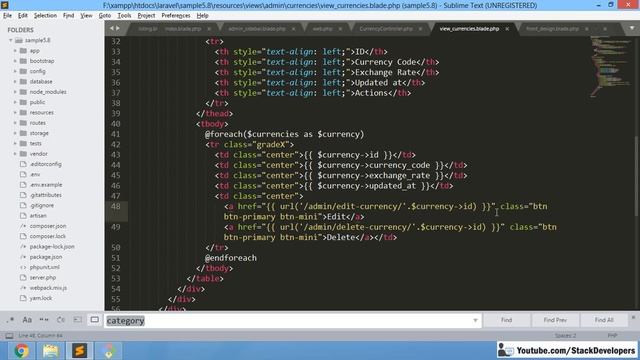Click the vendor folder icon

pos(23,153)
